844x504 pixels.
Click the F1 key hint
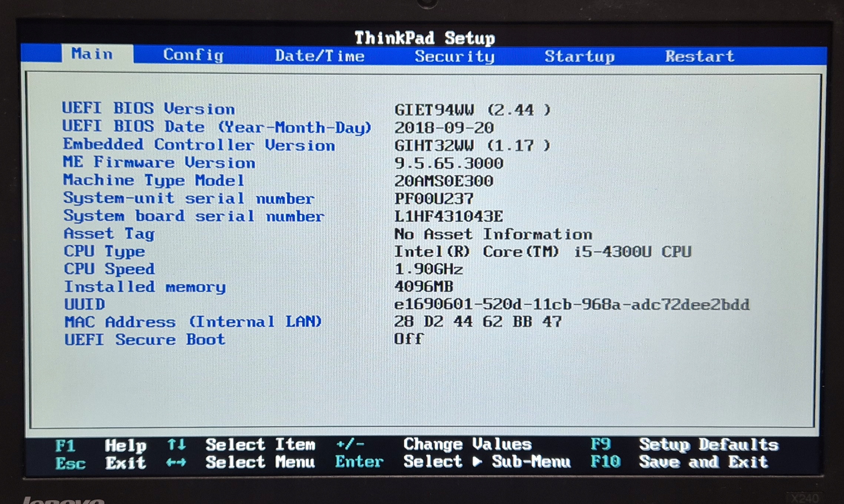click(65, 445)
